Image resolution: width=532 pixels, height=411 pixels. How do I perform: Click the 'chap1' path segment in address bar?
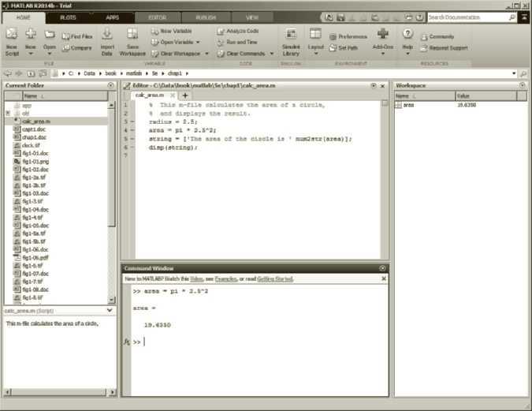pos(175,73)
